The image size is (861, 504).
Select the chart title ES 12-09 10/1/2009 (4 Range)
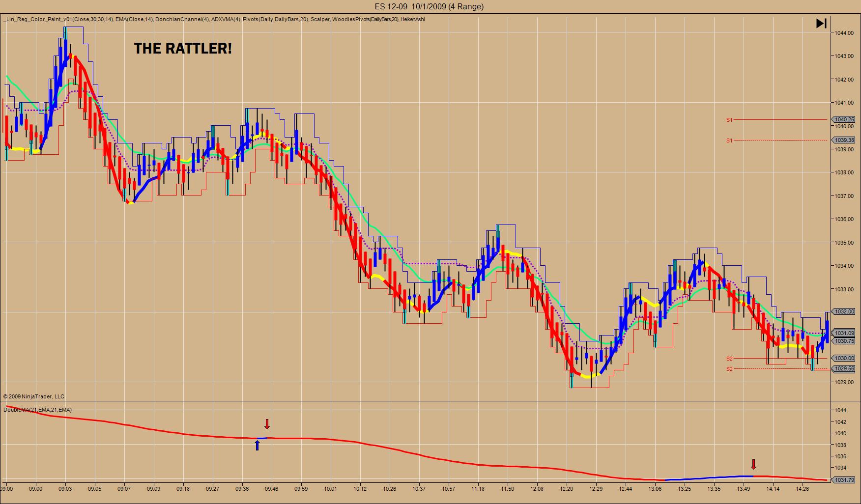pyautogui.click(x=429, y=6)
